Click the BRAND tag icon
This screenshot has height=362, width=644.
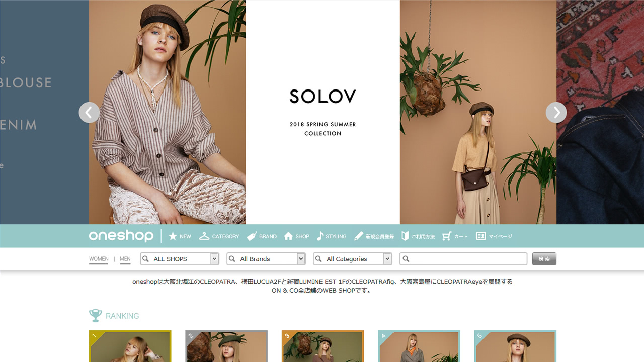click(252, 236)
